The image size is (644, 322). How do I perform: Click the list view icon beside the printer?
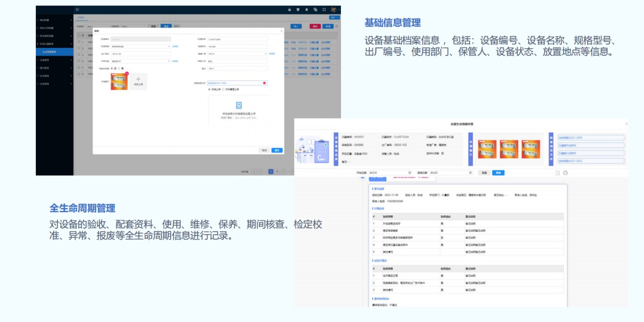pos(557,172)
